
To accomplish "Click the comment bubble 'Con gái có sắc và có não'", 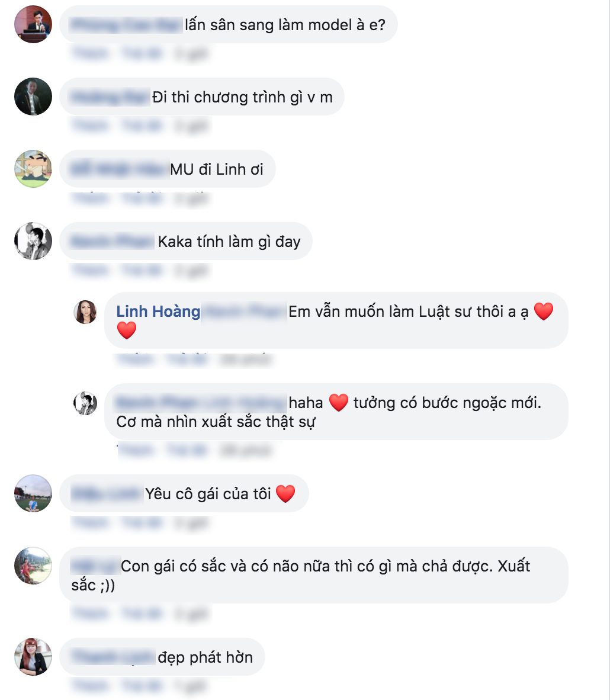I will pyautogui.click(x=314, y=575).
